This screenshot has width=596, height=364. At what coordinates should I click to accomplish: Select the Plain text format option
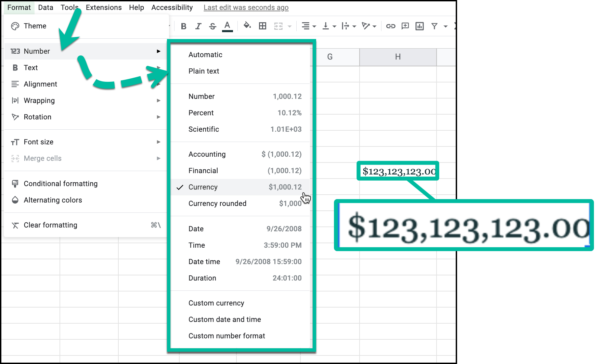tap(204, 71)
